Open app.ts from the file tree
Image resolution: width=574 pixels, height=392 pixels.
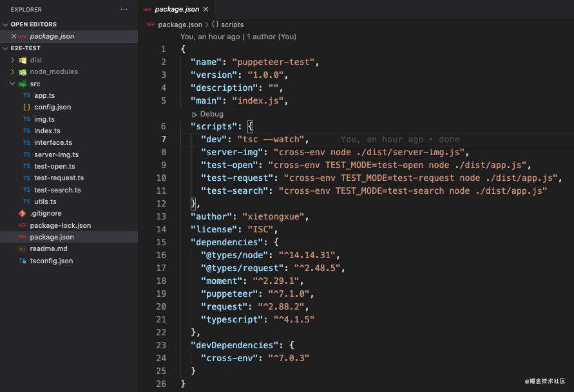tap(44, 95)
